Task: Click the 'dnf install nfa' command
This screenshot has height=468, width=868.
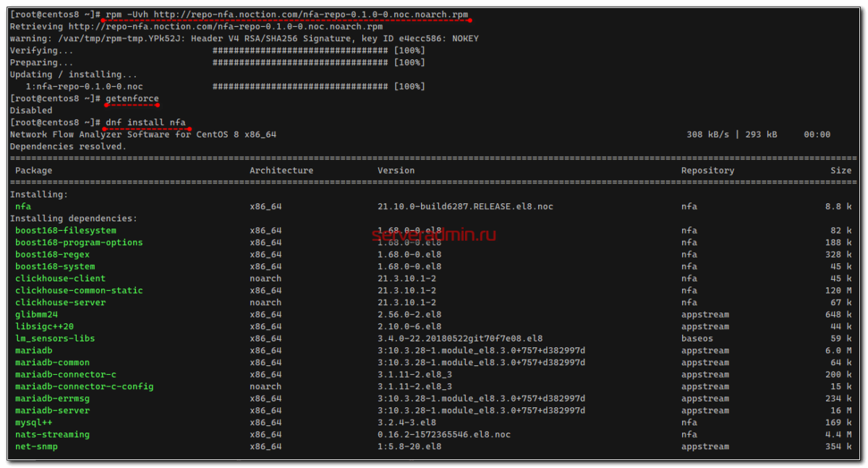Action: 145,122
